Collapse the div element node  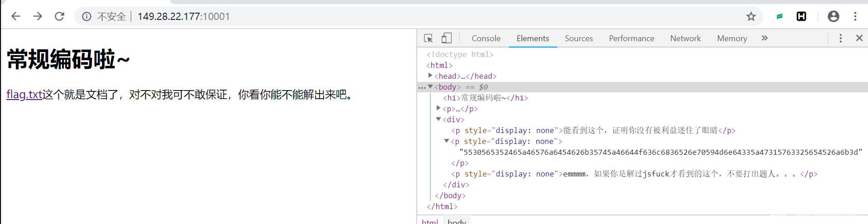click(x=439, y=119)
